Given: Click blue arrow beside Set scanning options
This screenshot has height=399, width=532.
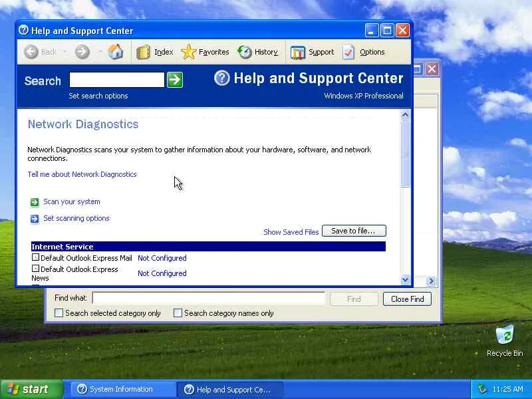Looking at the screenshot, I should [35, 219].
